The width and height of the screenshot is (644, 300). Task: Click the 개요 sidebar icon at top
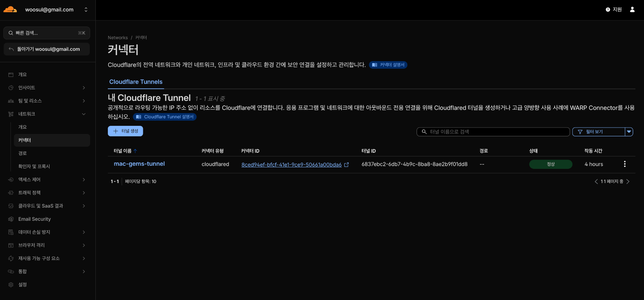click(x=11, y=75)
